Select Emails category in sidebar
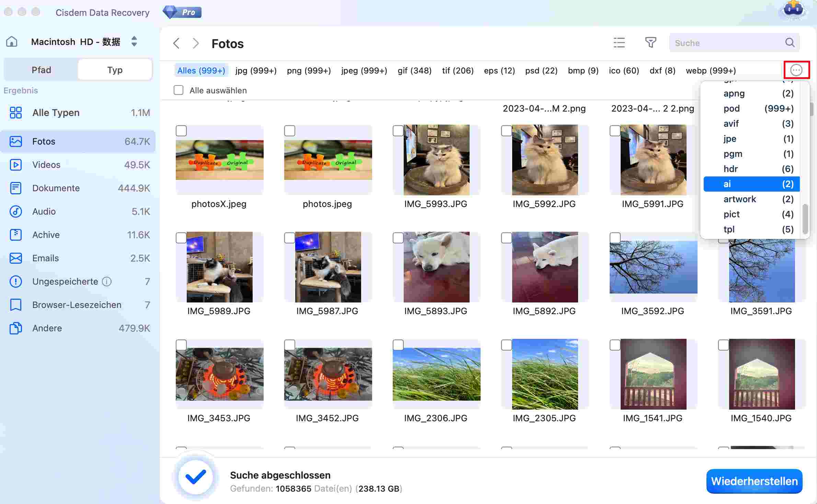817x504 pixels. [x=45, y=258]
